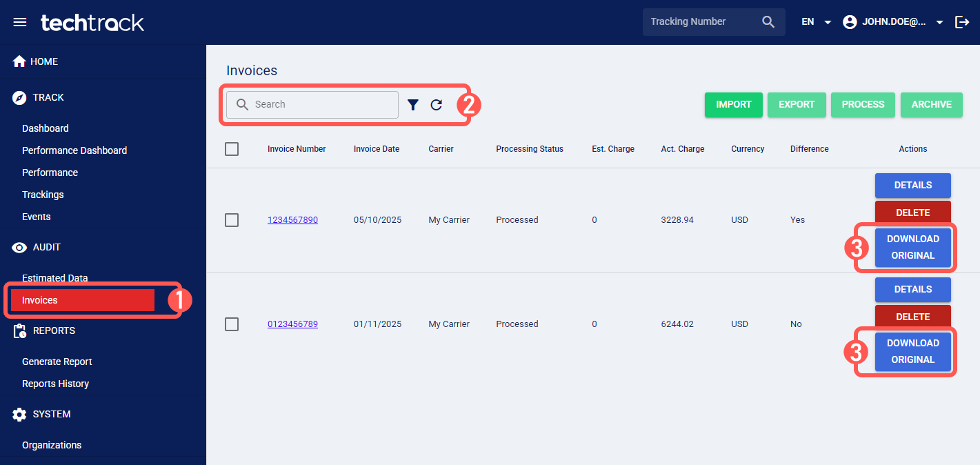Open Organizations in sidebar

tap(52, 445)
